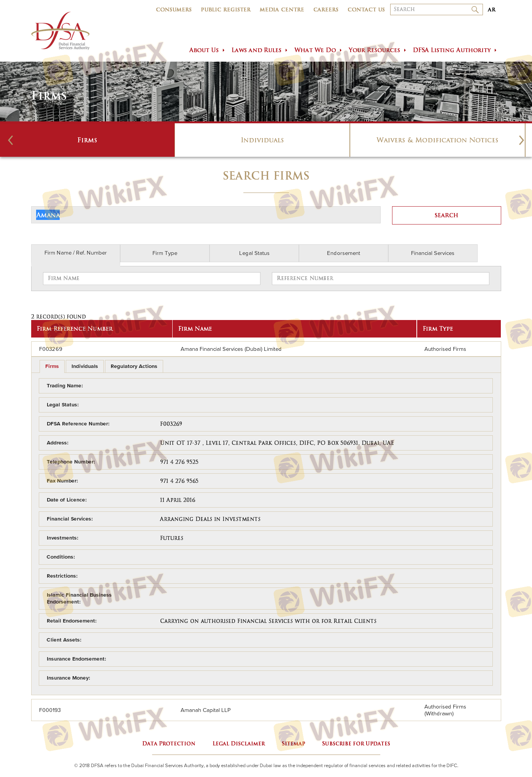
Task: Expand the About Us menu
Action: (206, 50)
